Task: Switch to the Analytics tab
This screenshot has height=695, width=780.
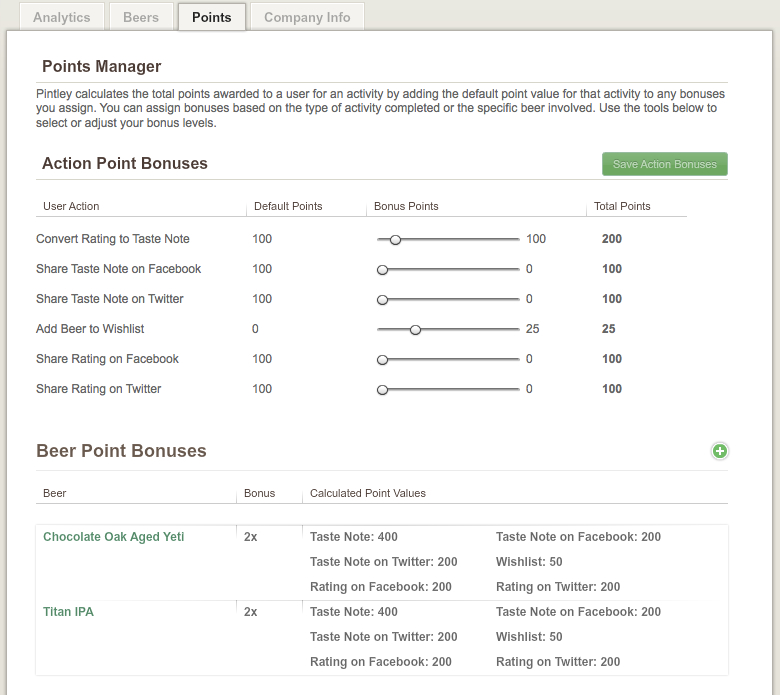Action: pos(62,17)
